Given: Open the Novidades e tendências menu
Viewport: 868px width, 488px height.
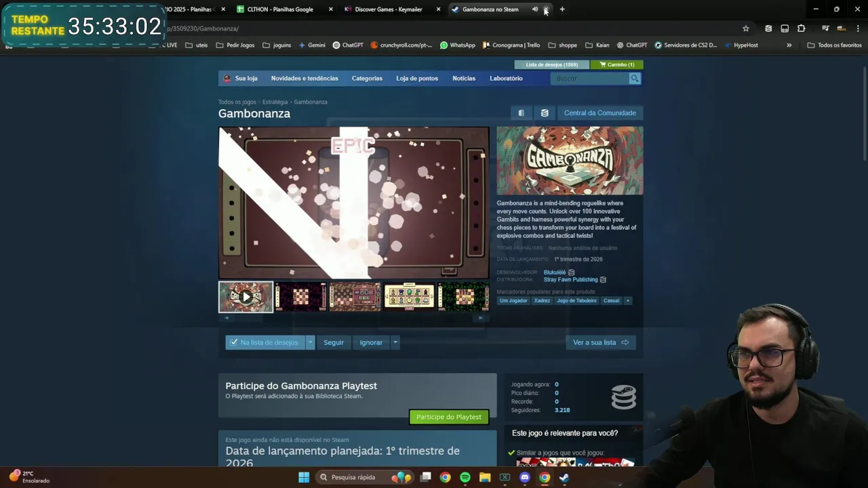Looking at the screenshot, I should [304, 79].
